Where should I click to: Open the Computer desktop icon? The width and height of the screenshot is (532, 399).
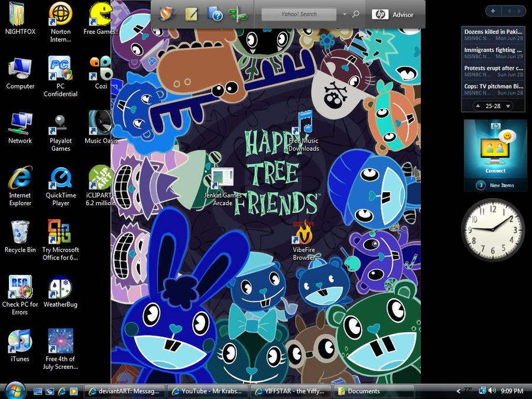(20, 73)
